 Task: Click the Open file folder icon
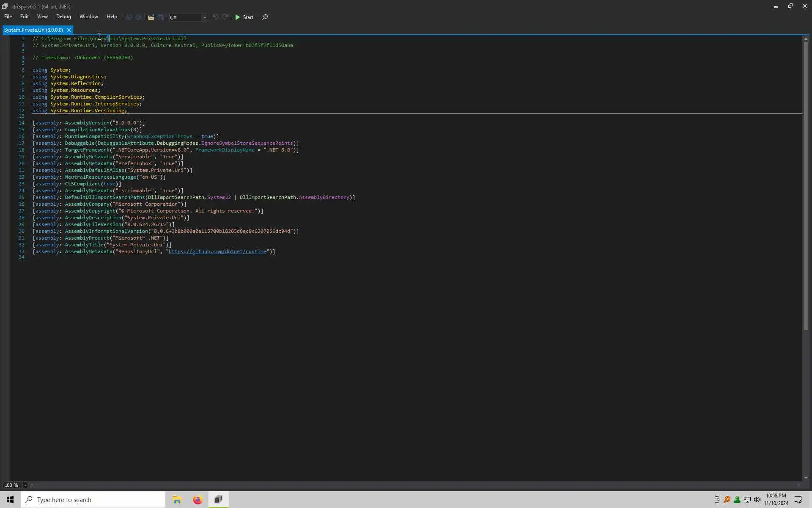pyautogui.click(x=151, y=17)
